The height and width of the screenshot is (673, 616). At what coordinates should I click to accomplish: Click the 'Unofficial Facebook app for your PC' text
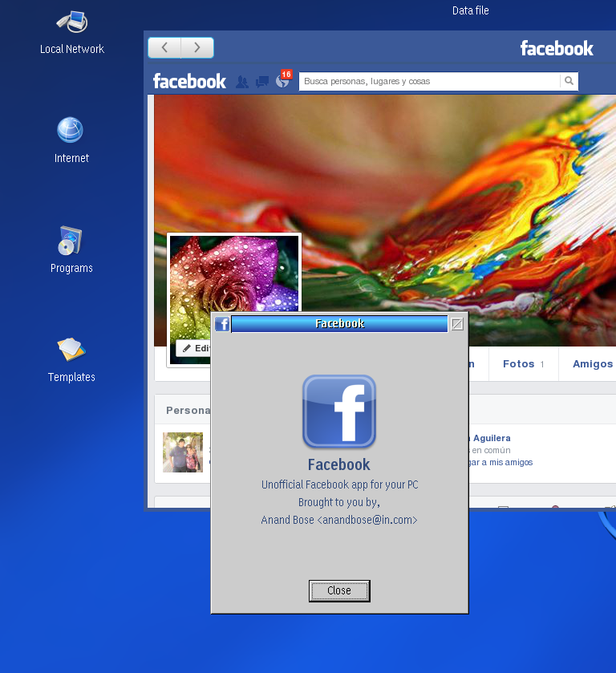(339, 484)
